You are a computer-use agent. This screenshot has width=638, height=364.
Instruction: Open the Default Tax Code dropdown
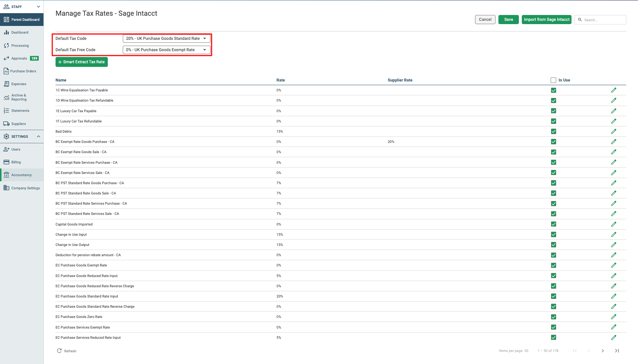pyautogui.click(x=166, y=38)
